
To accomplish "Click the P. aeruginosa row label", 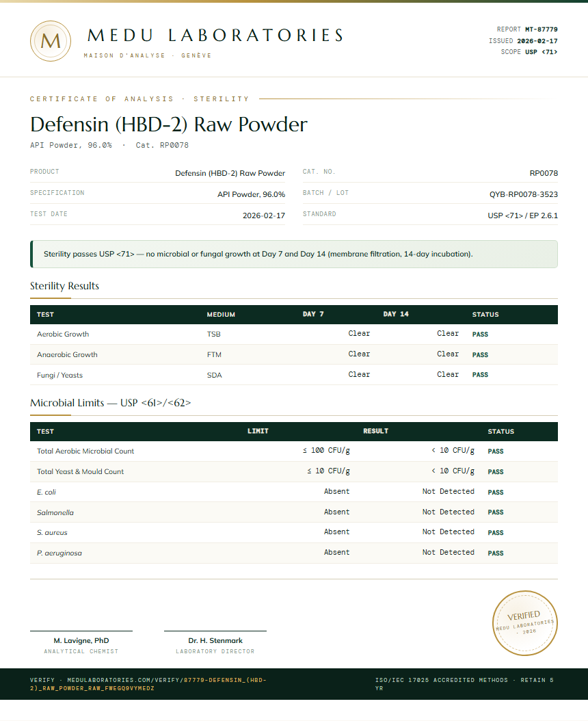I will click(x=59, y=553).
